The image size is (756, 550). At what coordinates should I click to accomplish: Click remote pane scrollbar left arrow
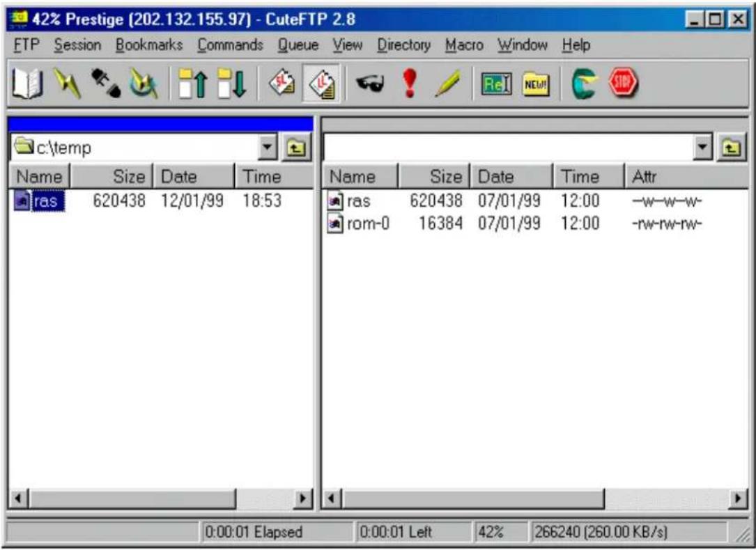click(331, 498)
